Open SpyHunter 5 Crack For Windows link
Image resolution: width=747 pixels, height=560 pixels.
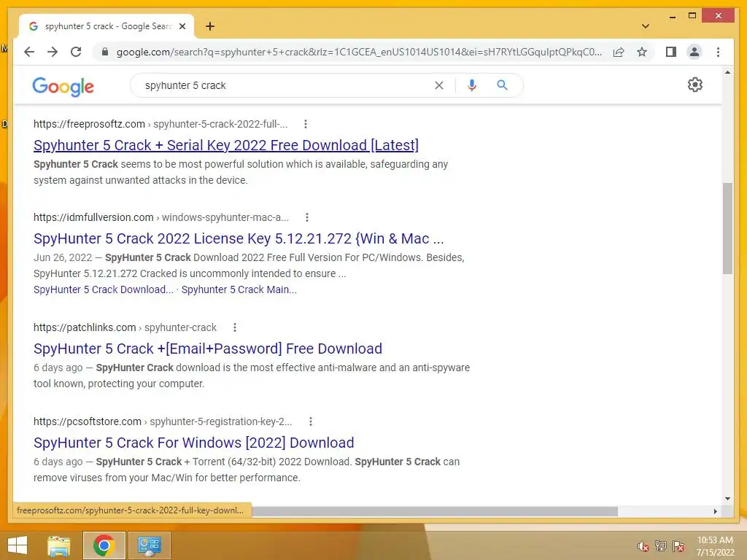tap(193, 443)
